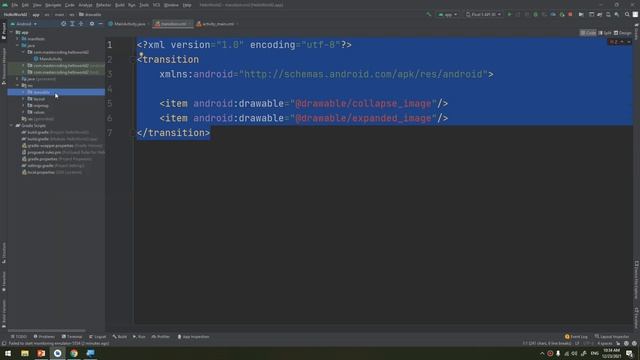Screen dimensions: 640x360
Task: Open the View menu
Action: pos(37,5)
